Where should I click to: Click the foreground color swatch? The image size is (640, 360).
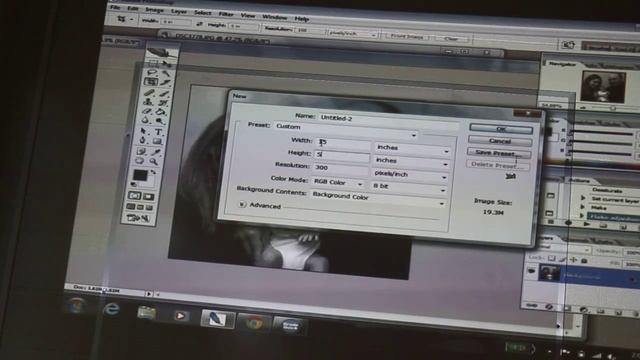click(140, 175)
